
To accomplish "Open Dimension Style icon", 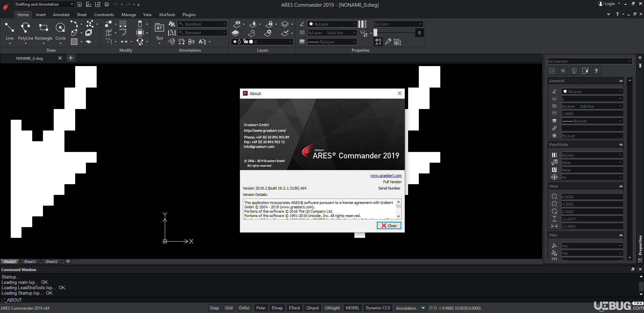I will pos(171,33).
